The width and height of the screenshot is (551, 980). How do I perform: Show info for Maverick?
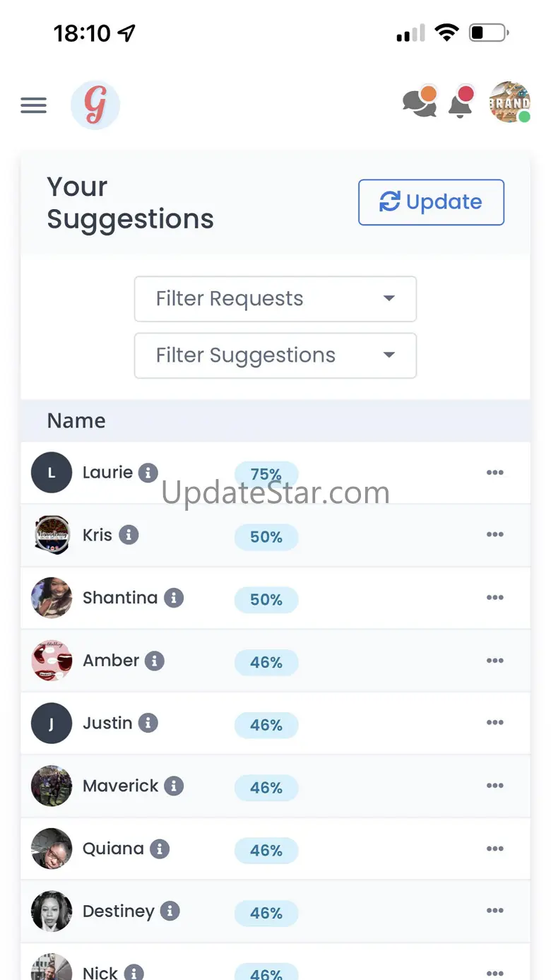click(x=174, y=786)
